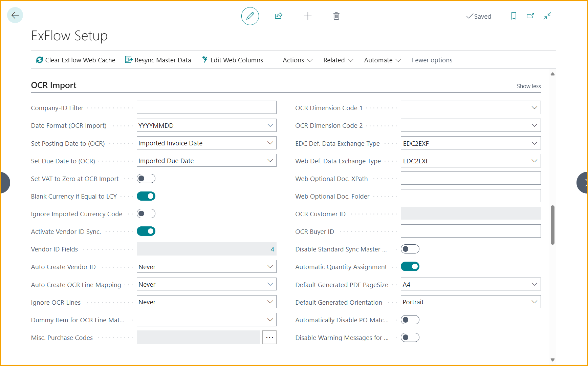Click Show less in OCR Import
This screenshot has height=366, width=588.
click(x=528, y=86)
